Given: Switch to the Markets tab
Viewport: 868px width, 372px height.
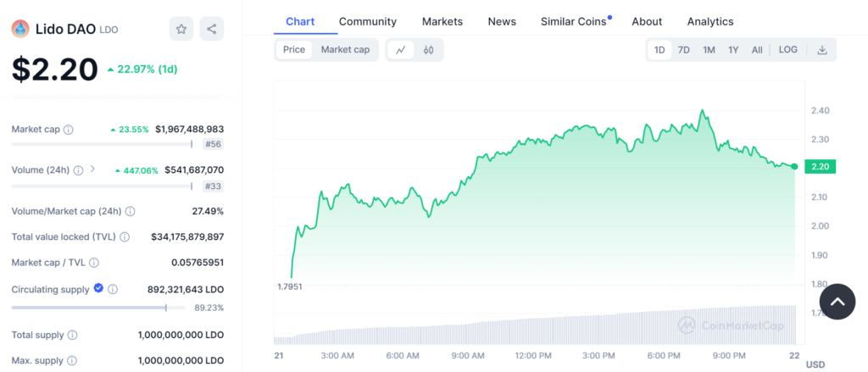Looking at the screenshot, I should tap(442, 21).
